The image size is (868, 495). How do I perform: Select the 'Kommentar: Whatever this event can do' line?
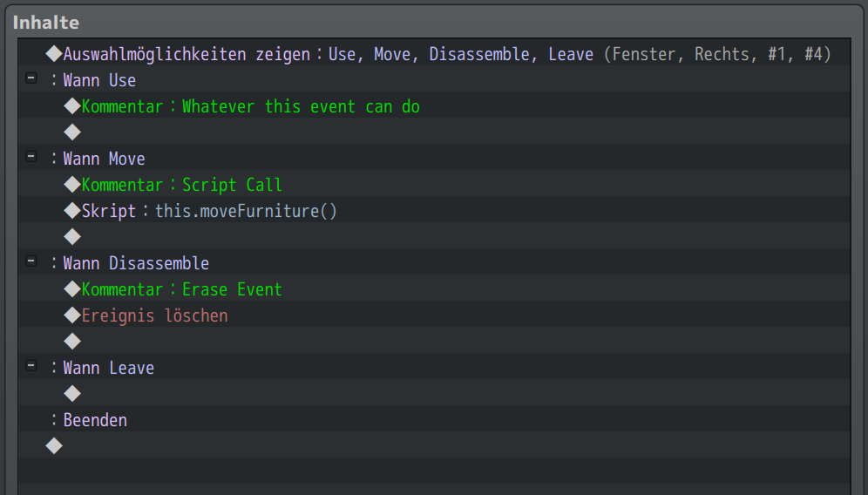pos(251,106)
